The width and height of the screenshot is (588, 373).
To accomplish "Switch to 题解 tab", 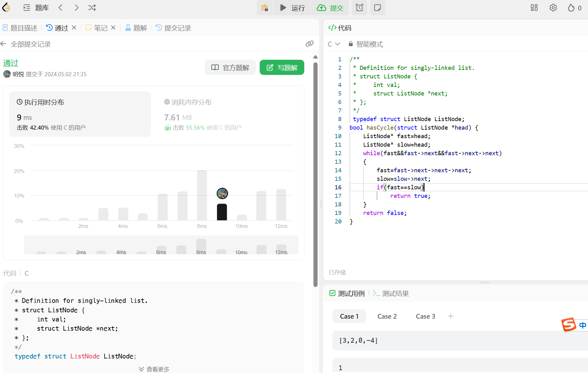I will coord(136,28).
